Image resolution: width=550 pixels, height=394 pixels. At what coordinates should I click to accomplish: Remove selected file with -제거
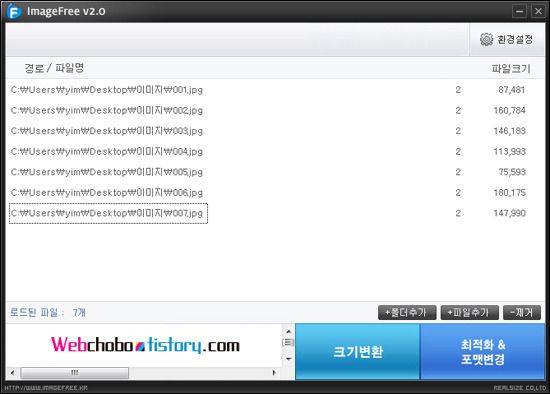coord(522,312)
